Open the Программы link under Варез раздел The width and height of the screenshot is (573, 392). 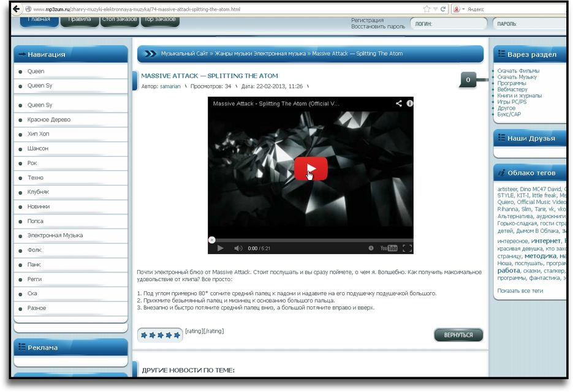(x=512, y=83)
